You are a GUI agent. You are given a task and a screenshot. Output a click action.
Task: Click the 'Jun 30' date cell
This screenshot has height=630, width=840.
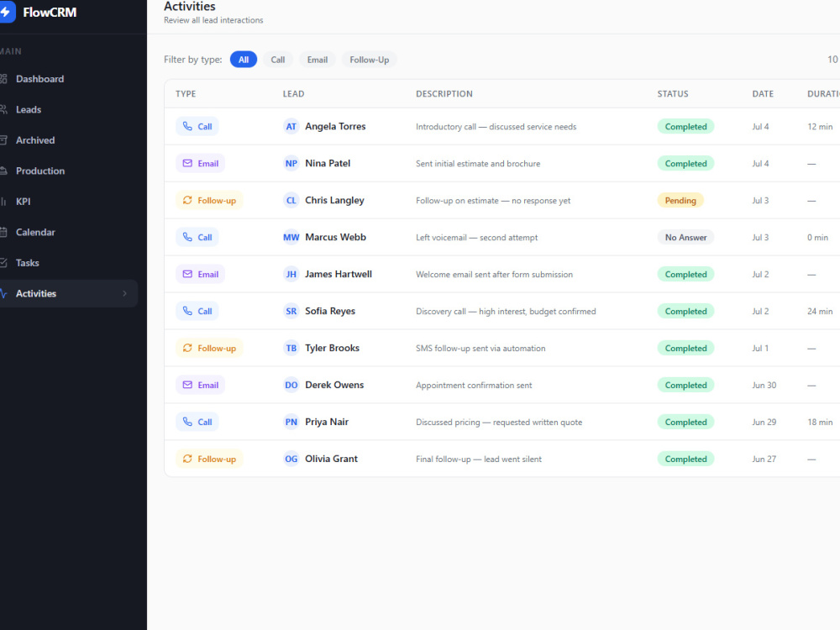click(764, 386)
